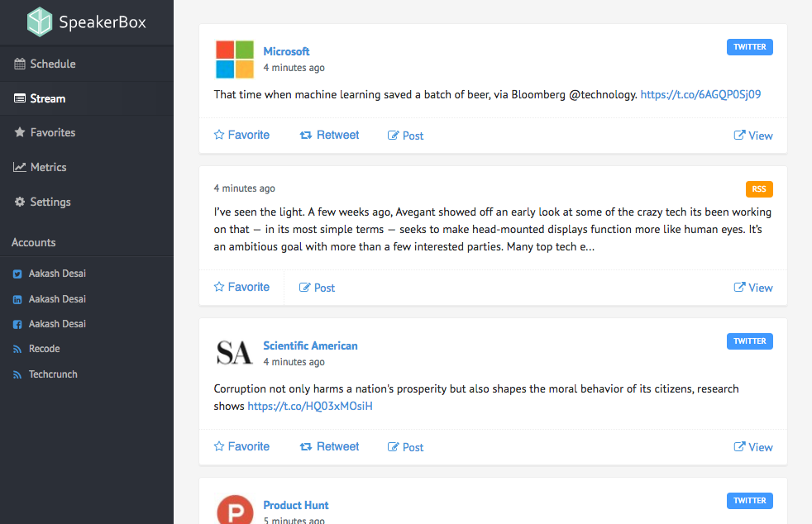Retweet the Scientific American tweet
This screenshot has height=524, width=812.
tap(329, 446)
